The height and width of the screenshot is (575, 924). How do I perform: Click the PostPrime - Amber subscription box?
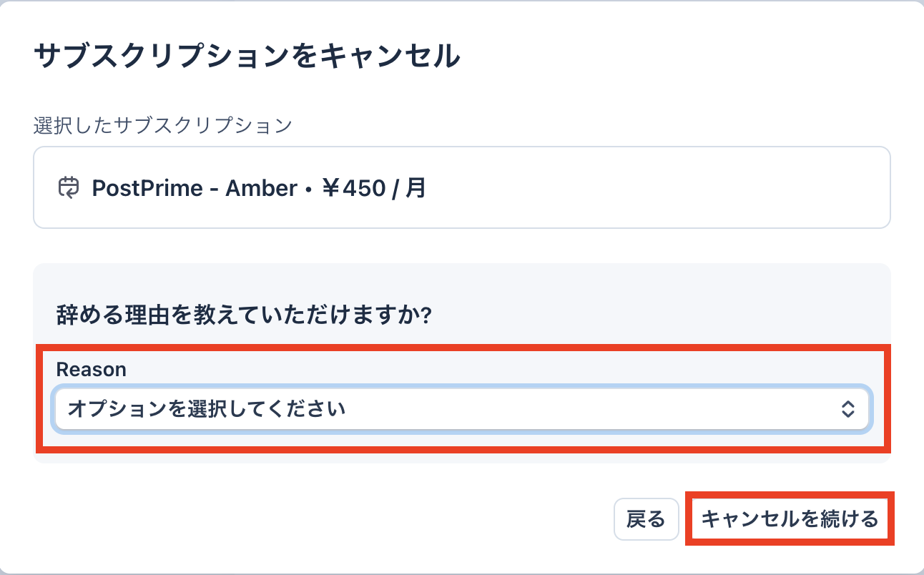462,187
